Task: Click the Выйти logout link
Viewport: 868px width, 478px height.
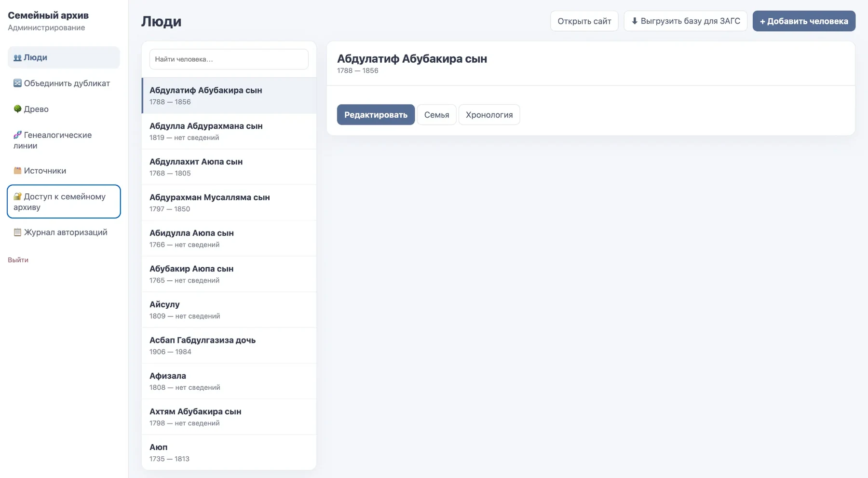Action: pyautogui.click(x=18, y=260)
